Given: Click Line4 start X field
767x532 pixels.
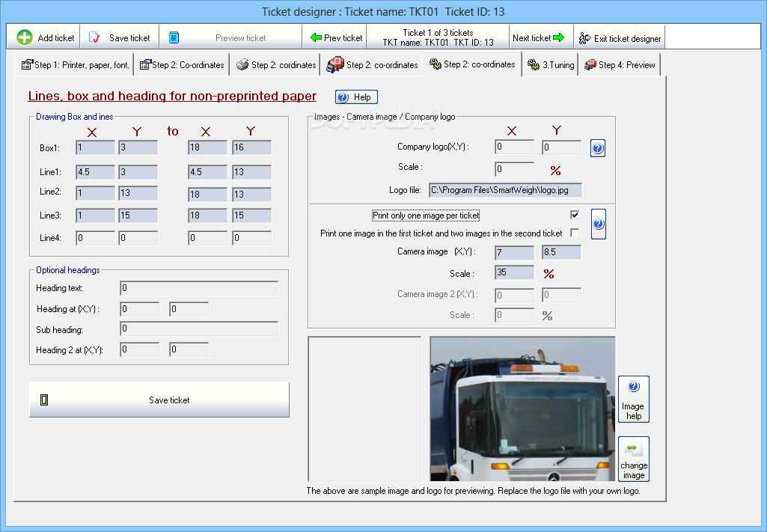Looking at the screenshot, I should pos(95,238).
